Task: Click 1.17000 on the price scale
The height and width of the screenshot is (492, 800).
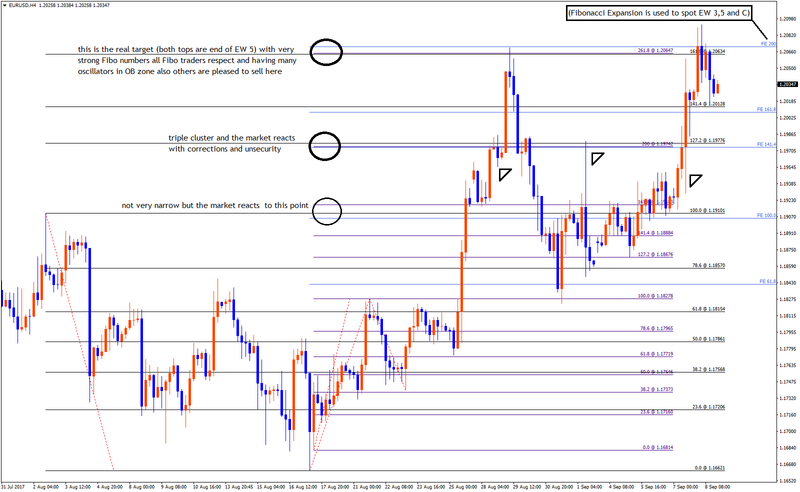Action: pos(788,431)
